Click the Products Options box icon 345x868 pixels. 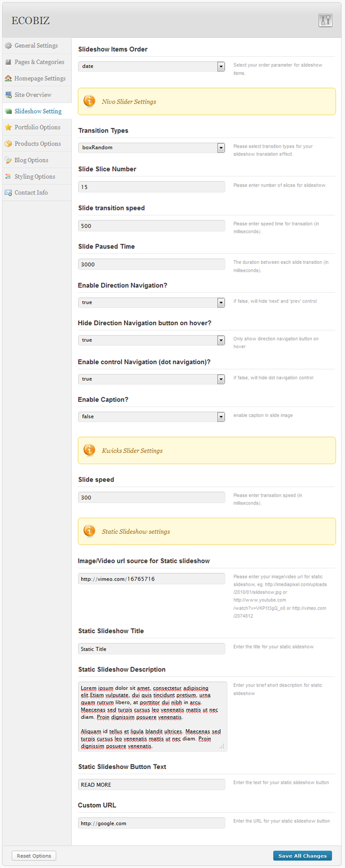click(x=8, y=144)
